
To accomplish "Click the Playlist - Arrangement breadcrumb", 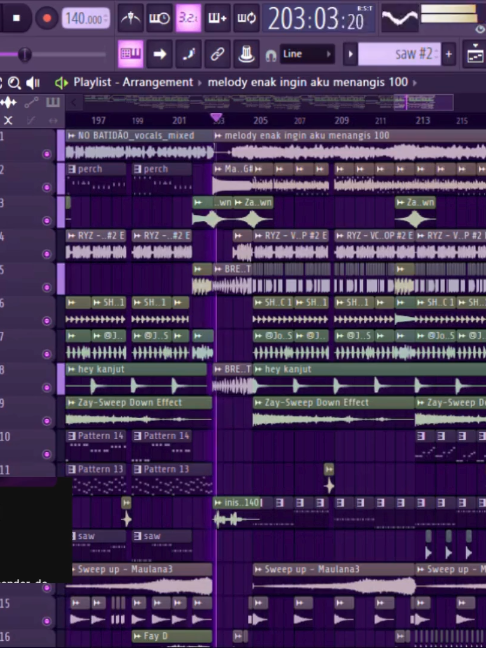I will pyautogui.click(x=133, y=82).
